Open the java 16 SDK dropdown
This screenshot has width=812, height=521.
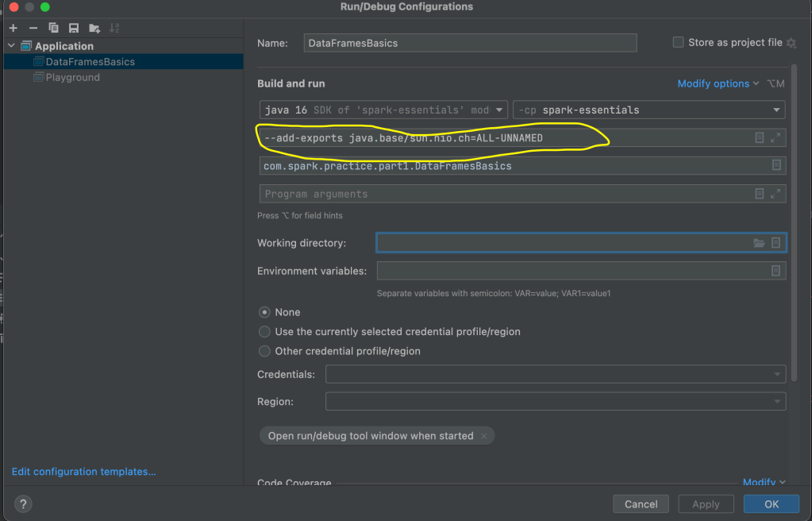[383, 110]
